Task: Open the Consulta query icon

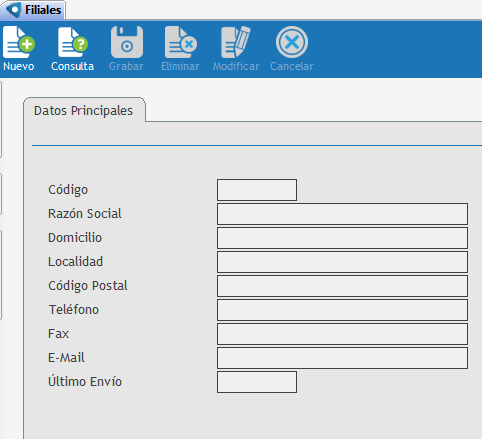Action: (73, 42)
